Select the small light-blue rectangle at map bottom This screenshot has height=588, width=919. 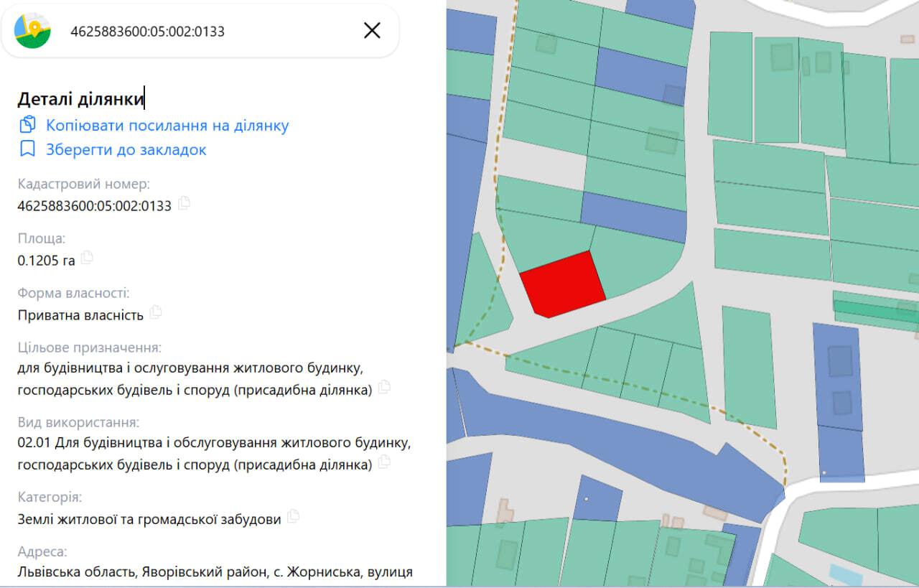click(x=847, y=574)
